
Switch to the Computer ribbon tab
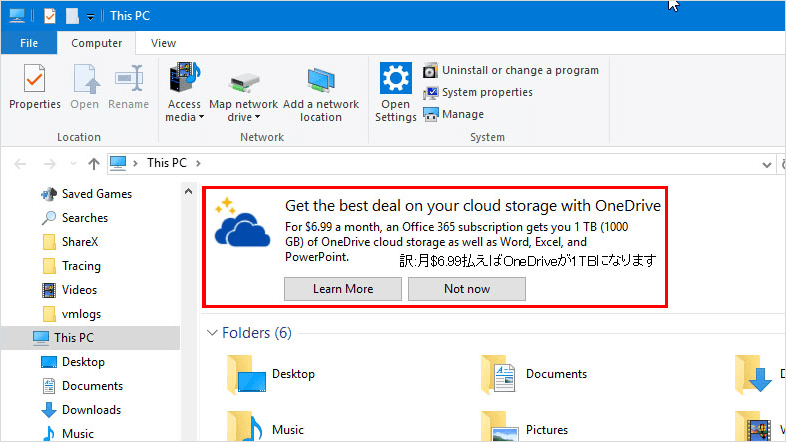96,43
